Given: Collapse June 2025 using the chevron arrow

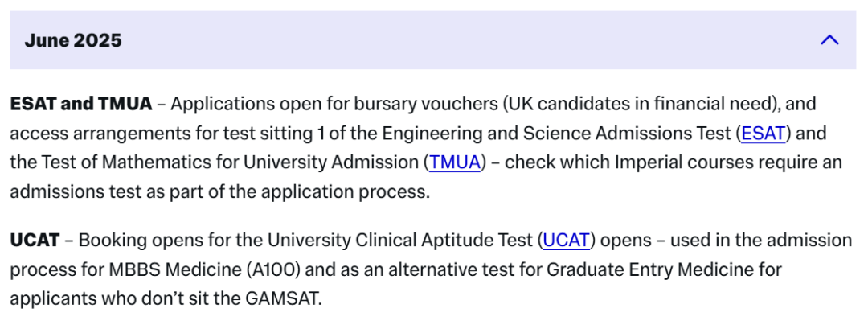Looking at the screenshot, I should [x=829, y=40].
